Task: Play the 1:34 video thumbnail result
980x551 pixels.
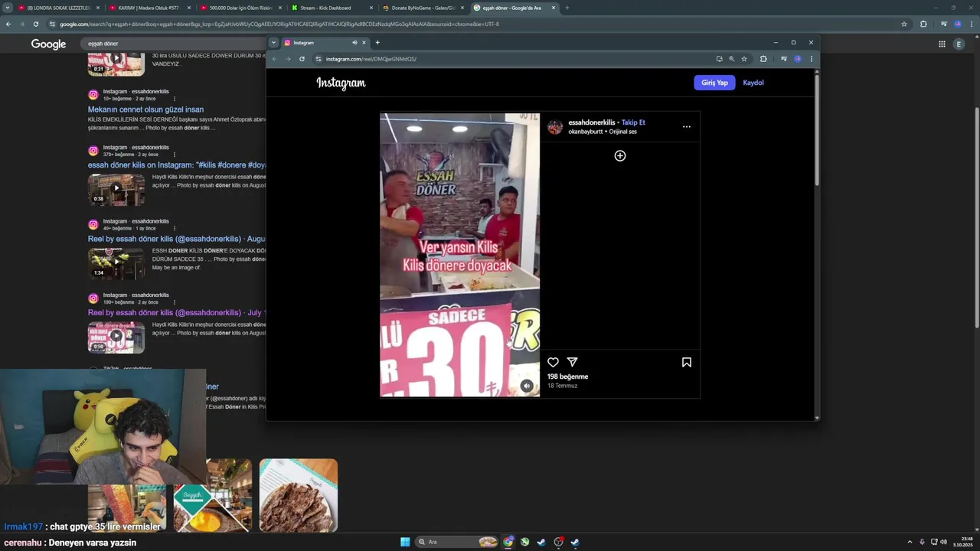Action: 116,263
